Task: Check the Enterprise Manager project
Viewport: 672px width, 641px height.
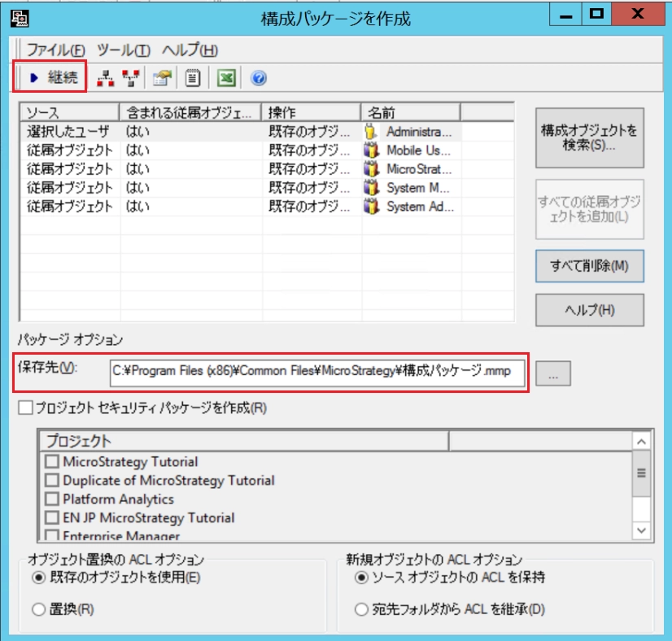Action: click(52, 534)
